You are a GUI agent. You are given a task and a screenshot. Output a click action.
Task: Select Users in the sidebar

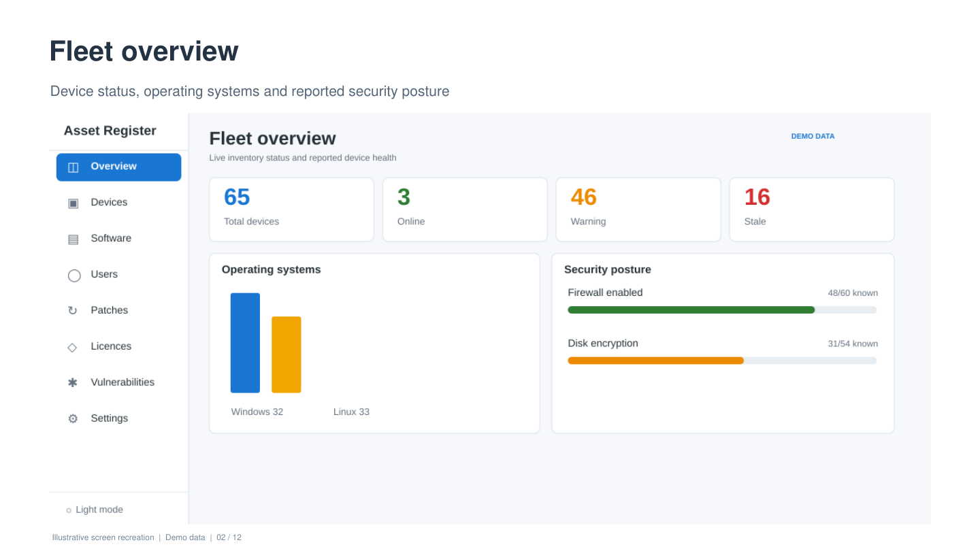click(x=118, y=275)
